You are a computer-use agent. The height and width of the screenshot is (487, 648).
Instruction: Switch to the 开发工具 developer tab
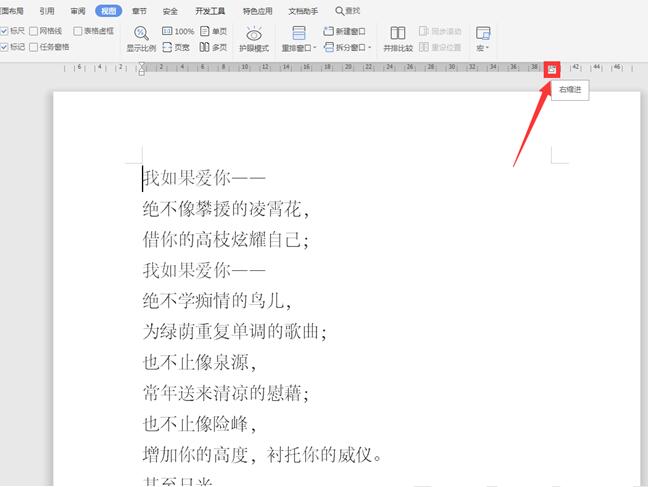[x=207, y=11]
